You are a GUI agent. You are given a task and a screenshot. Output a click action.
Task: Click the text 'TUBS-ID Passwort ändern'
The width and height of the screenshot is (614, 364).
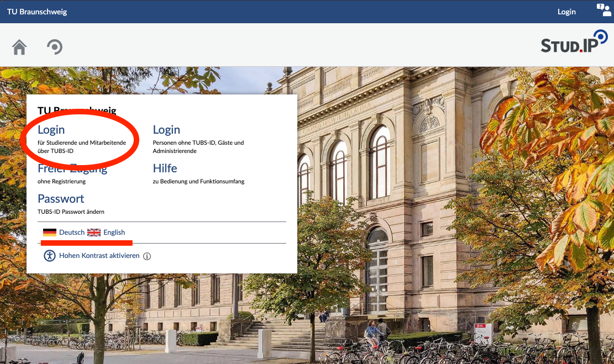point(71,212)
